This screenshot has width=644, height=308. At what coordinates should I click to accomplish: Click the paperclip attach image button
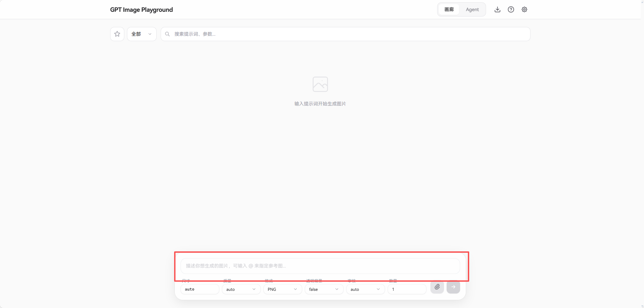point(437,287)
